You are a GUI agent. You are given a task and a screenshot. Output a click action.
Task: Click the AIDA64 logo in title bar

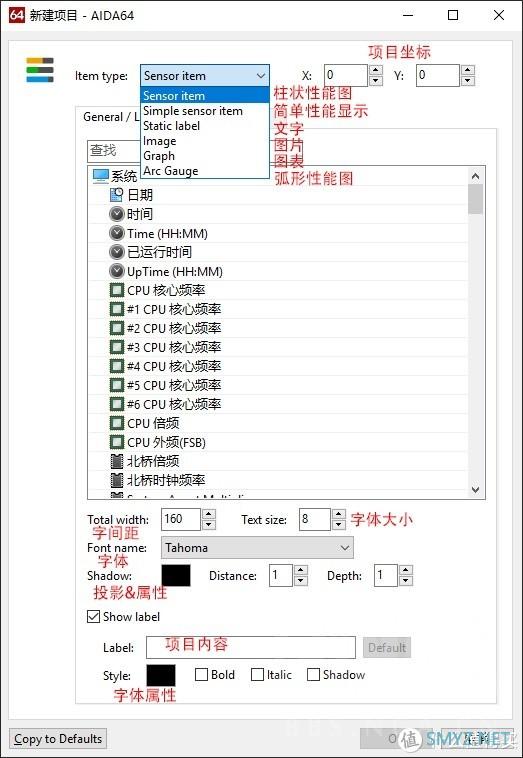[16, 15]
